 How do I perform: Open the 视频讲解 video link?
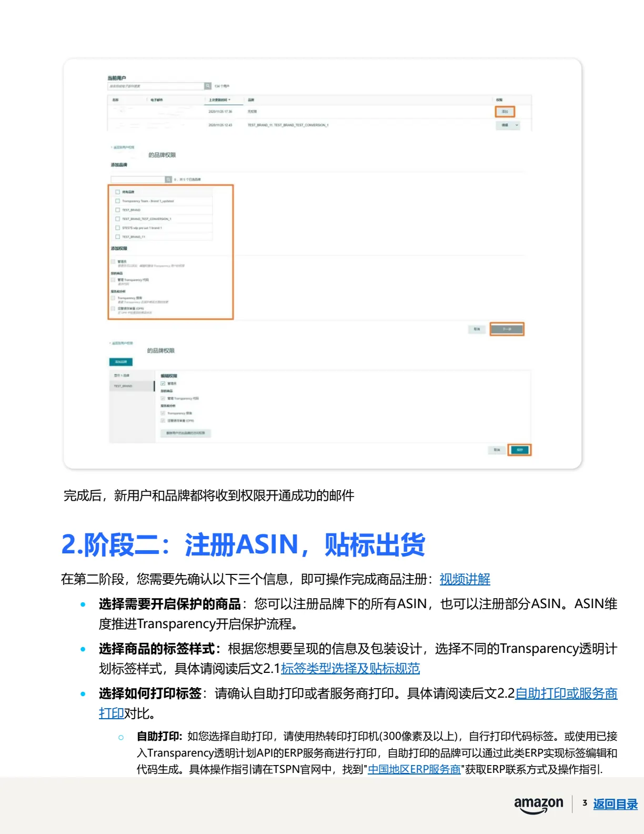coord(465,579)
